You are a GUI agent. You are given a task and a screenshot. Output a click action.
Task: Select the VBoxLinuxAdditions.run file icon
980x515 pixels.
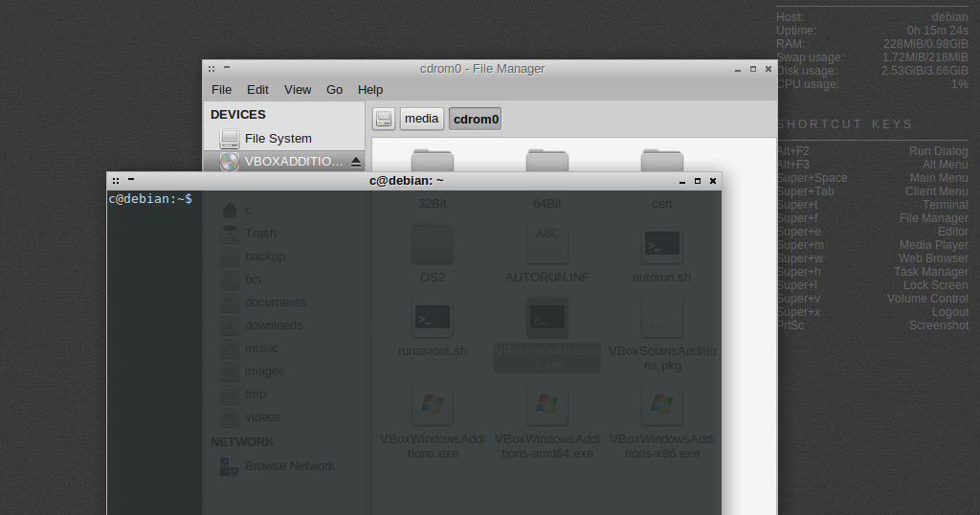[547, 318]
